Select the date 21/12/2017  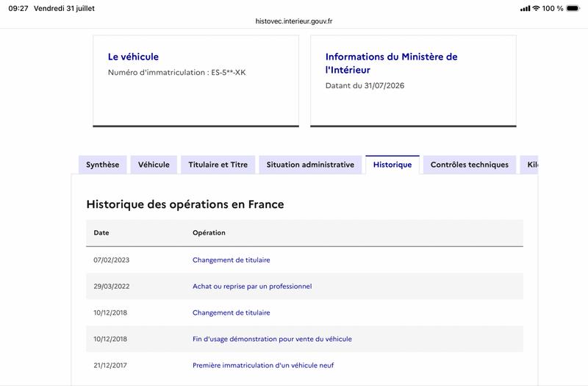pos(110,365)
